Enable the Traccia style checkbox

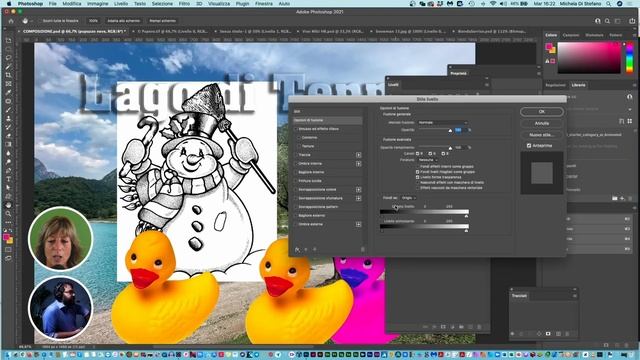[296, 155]
